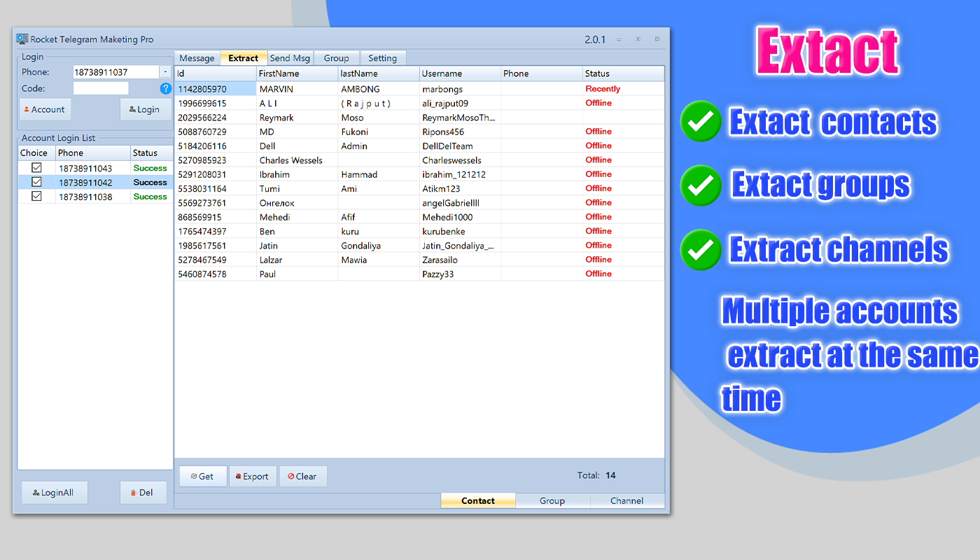Open the Send Msg tab
Screen dimensions: 980x560
(289, 58)
